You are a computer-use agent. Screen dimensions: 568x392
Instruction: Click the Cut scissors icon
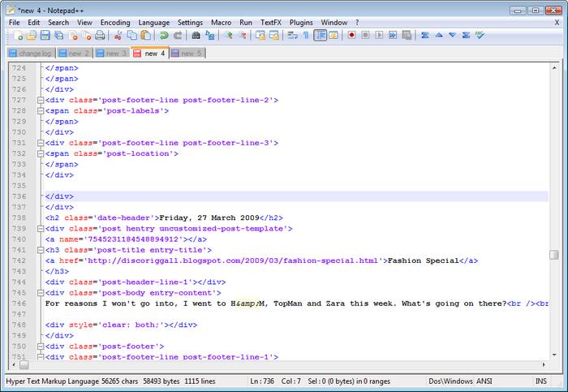pos(118,36)
